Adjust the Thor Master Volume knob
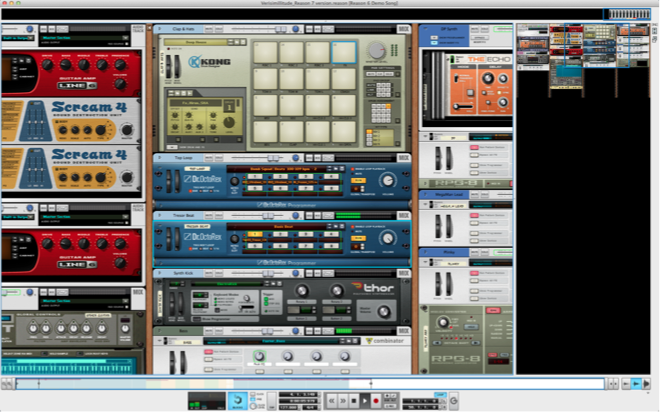Image resolution: width=661 pixels, height=413 pixels. tap(383, 312)
